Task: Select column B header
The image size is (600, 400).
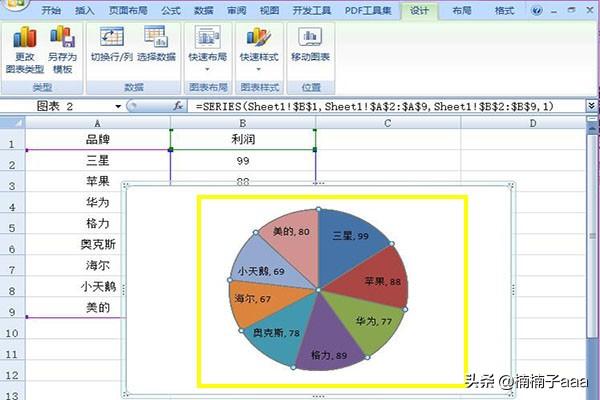Action: (x=243, y=123)
